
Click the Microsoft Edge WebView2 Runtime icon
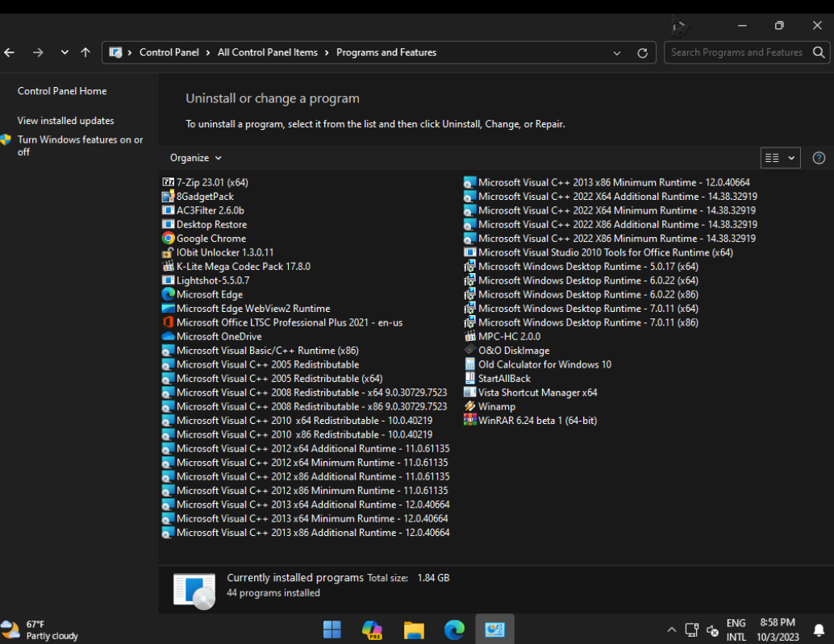click(168, 309)
